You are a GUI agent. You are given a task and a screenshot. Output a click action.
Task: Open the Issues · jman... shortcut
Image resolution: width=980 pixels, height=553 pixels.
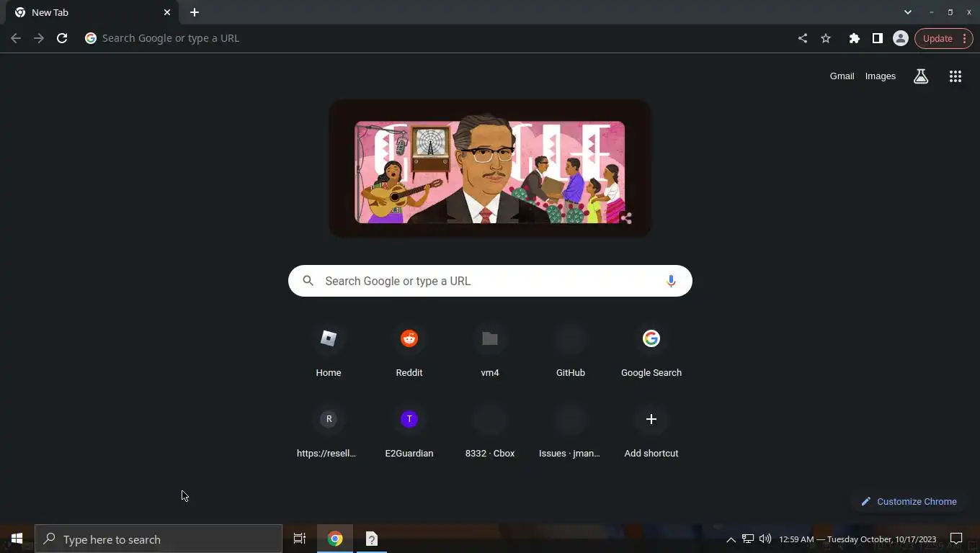pos(571,431)
